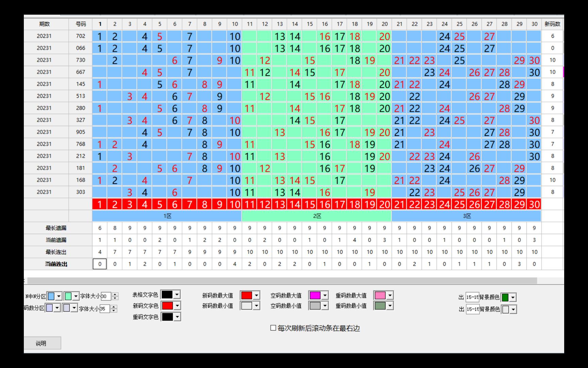
Task: Expand the 重码文字色 color dropdown arrow
Action: [x=177, y=317]
